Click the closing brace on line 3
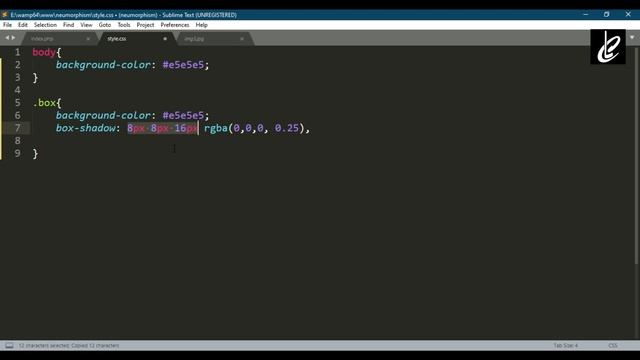The height and width of the screenshot is (360, 640). (x=35, y=78)
